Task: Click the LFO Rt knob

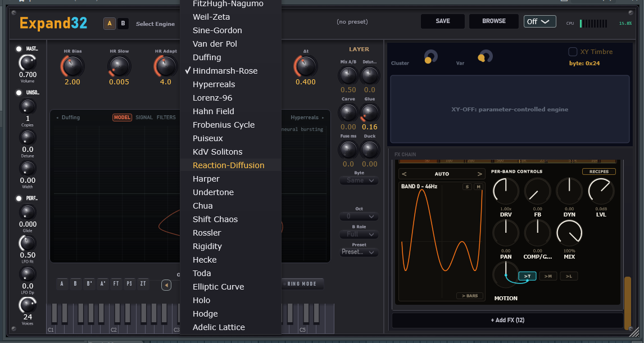Action: click(28, 243)
